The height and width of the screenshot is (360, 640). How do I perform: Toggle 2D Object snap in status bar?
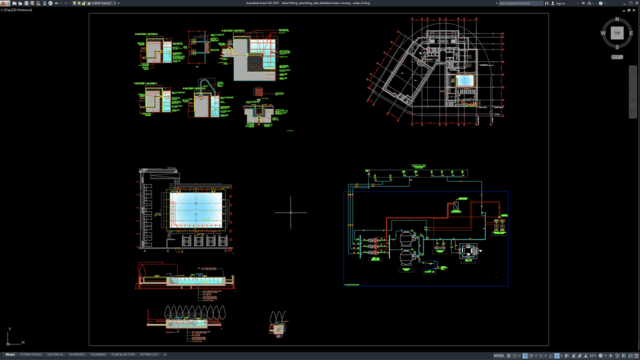(557, 356)
